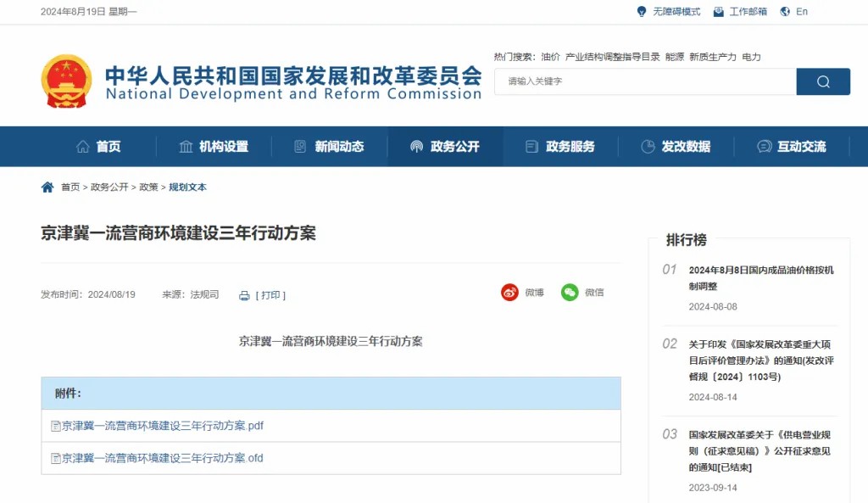The width and height of the screenshot is (868, 503).
Task: Select the 发改数据 menu item
Action: (x=676, y=147)
